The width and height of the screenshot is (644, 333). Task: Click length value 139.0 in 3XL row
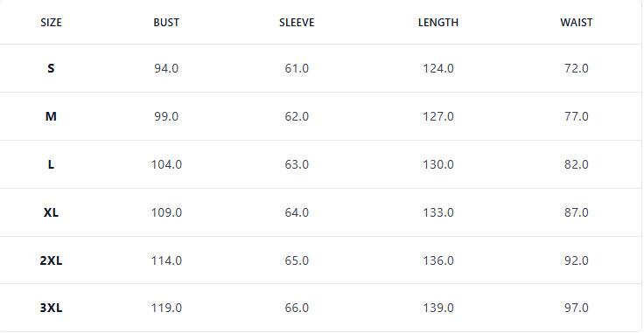438,308
